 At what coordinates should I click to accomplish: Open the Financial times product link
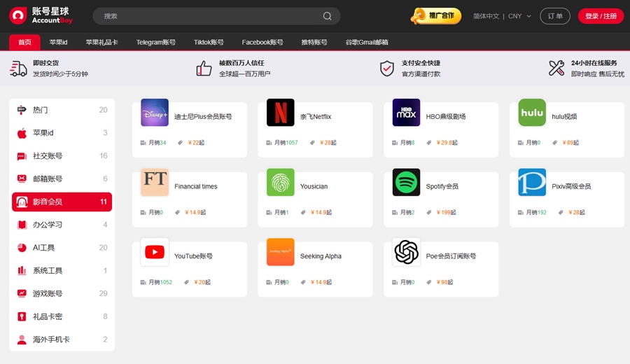(196, 186)
